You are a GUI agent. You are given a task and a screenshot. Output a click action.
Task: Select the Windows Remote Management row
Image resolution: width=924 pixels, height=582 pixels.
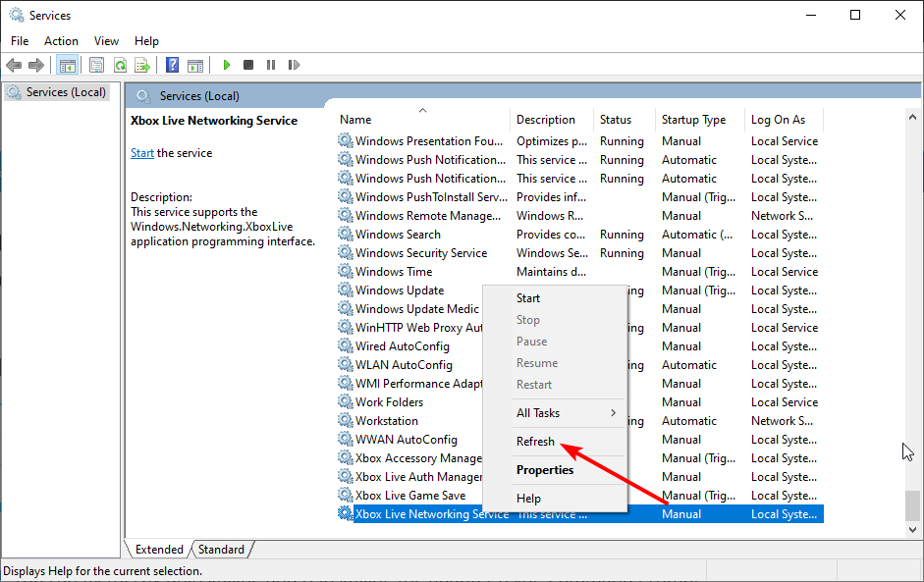click(x=580, y=216)
